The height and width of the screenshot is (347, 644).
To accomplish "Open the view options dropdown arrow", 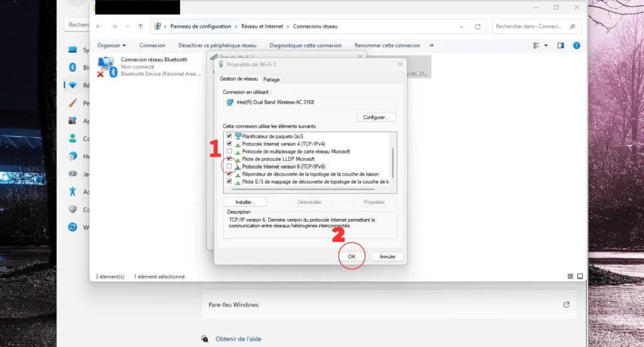I will click(x=546, y=45).
